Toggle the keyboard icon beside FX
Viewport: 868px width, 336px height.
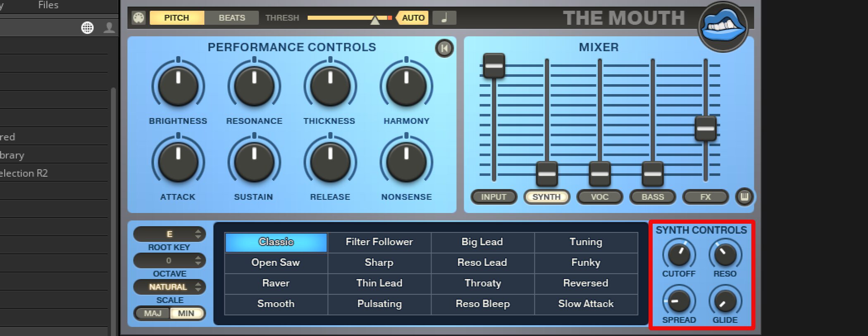click(744, 197)
